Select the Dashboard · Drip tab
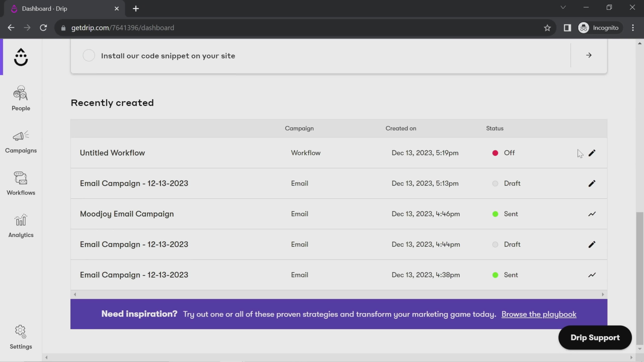Viewport: 644px width, 362px height. coord(64,9)
